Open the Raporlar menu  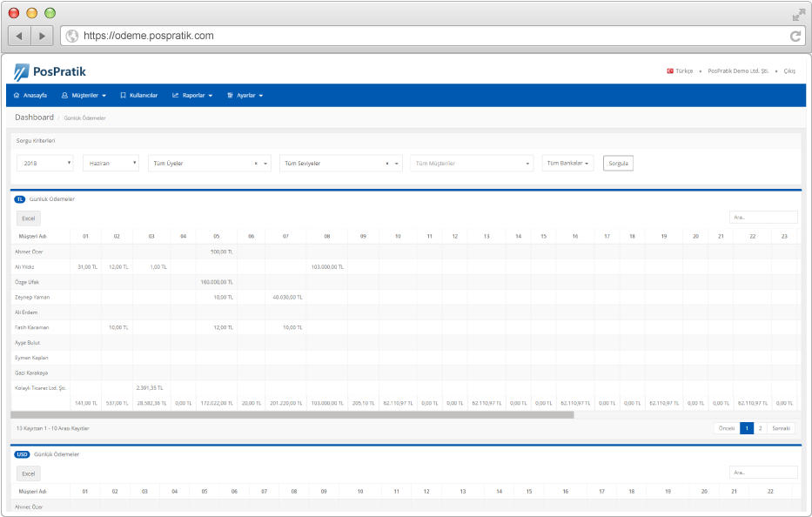(192, 96)
